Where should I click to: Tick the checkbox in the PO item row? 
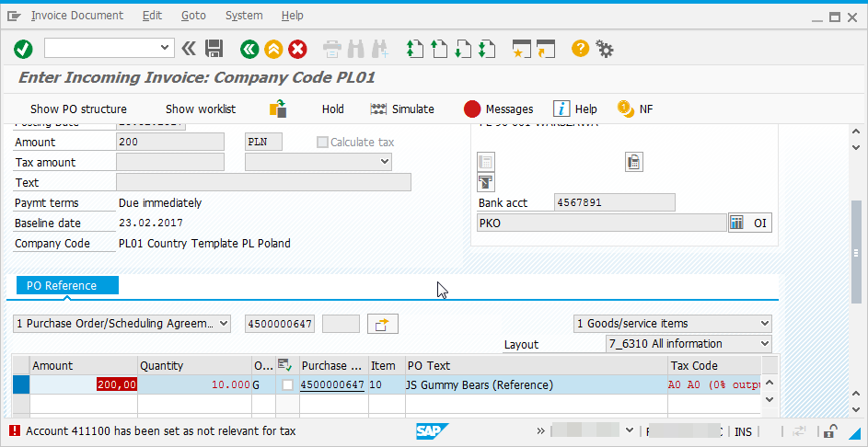pos(288,385)
